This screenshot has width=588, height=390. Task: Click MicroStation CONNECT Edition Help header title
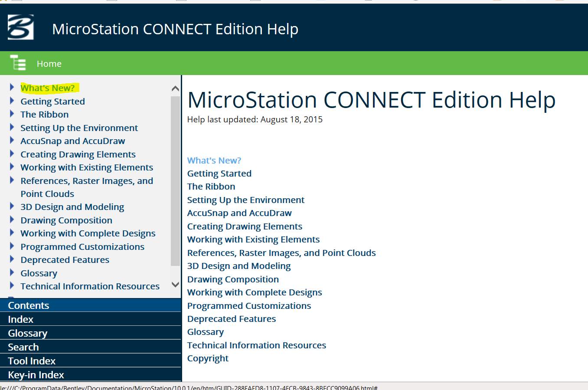(175, 29)
